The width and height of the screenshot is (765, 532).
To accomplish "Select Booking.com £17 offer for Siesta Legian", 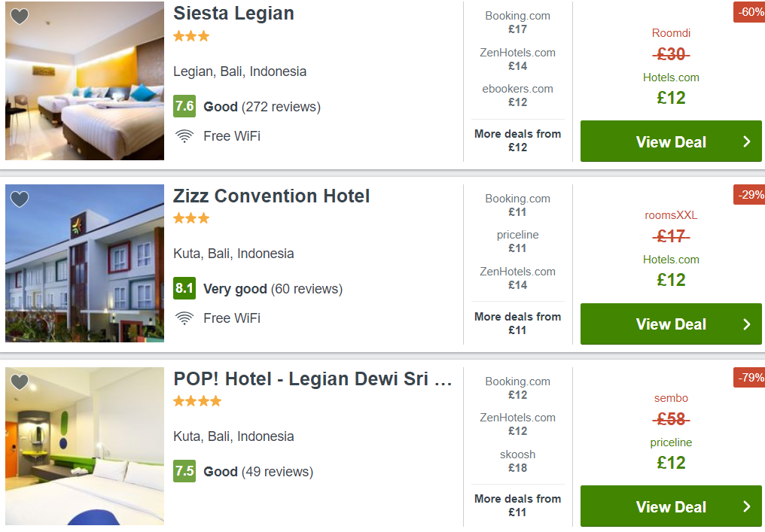I will (517, 23).
